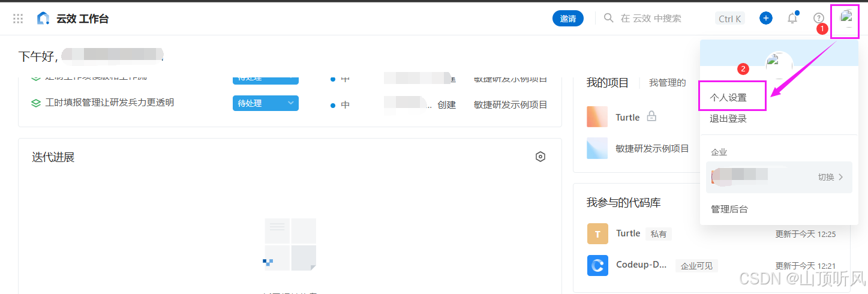
Task: Open task 工时填报管理让研发兵力更透明
Action: (110, 103)
